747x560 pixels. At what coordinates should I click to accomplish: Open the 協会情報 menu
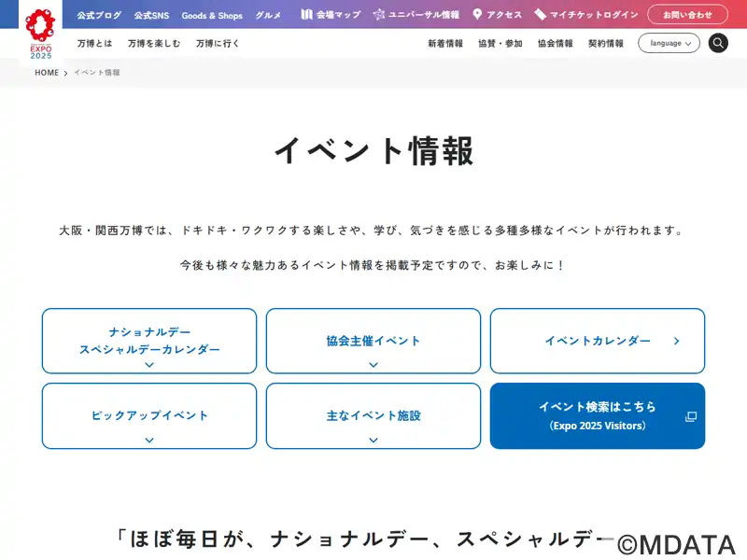pos(555,43)
